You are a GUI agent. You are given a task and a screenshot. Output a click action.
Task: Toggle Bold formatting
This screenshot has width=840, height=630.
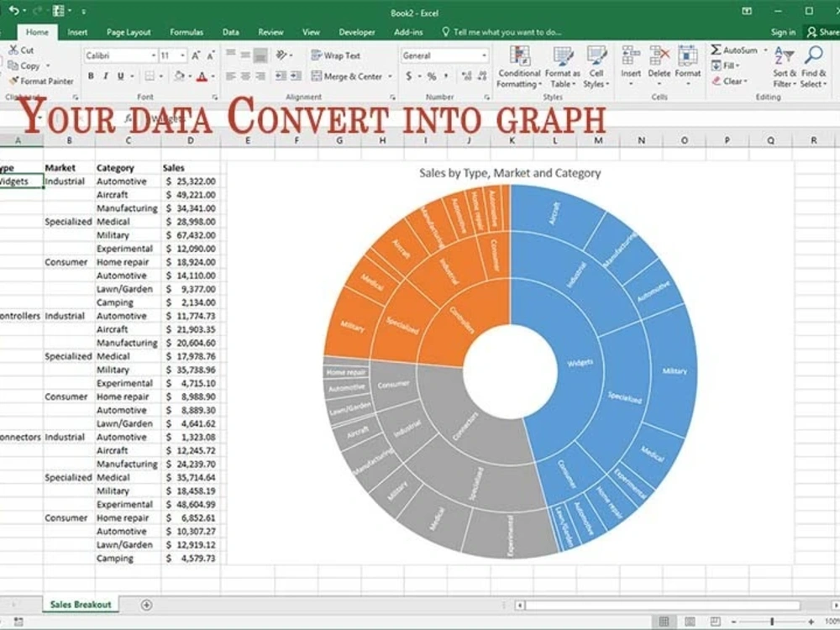(x=91, y=76)
